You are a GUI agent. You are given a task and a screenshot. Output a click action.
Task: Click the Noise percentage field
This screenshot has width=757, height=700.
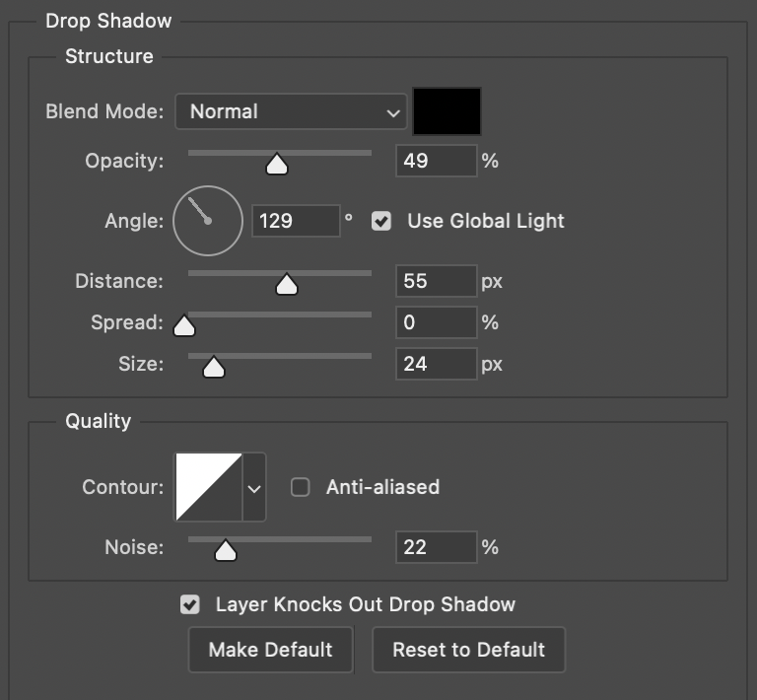pos(437,547)
